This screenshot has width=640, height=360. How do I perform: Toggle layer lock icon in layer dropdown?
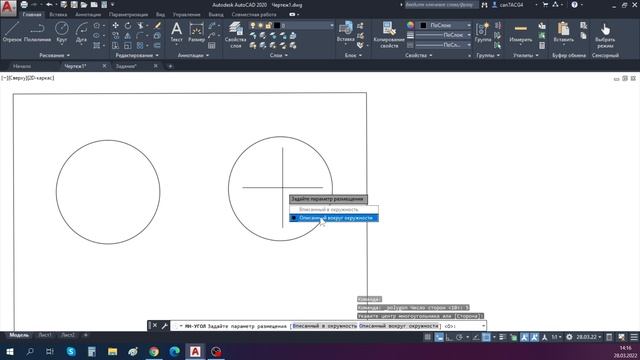(x=268, y=25)
